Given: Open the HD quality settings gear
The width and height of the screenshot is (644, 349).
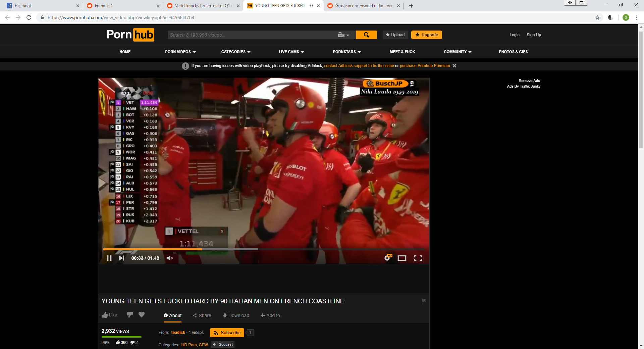Looking at the screenshot, I should coord(387,258).
